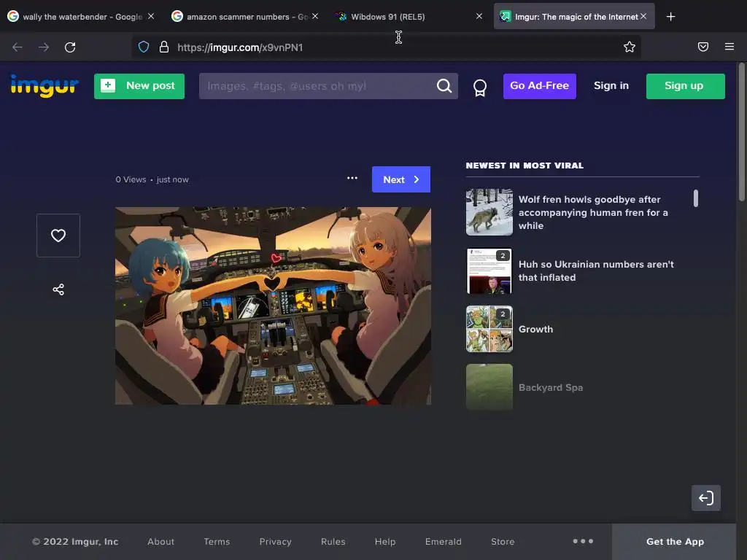
Task: Open the Rules footer link
Action: (333, 542)
